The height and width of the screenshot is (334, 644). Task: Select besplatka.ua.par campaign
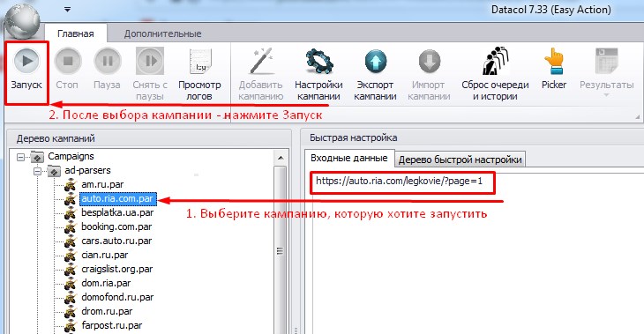tap(117, 212)
